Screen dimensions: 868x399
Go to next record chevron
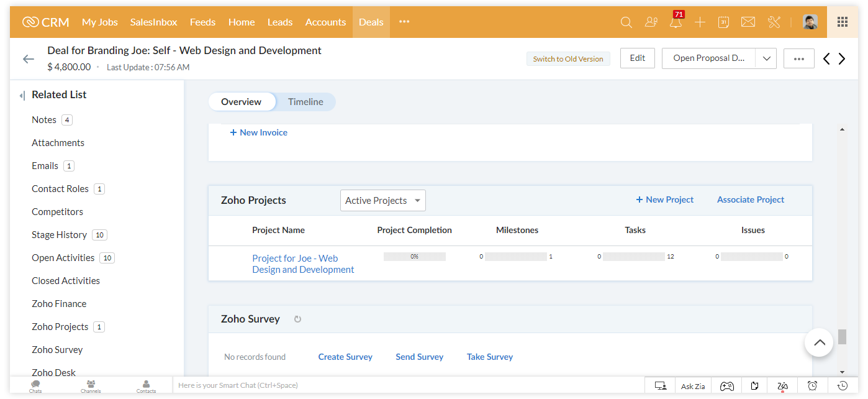[x=842, y=58]
